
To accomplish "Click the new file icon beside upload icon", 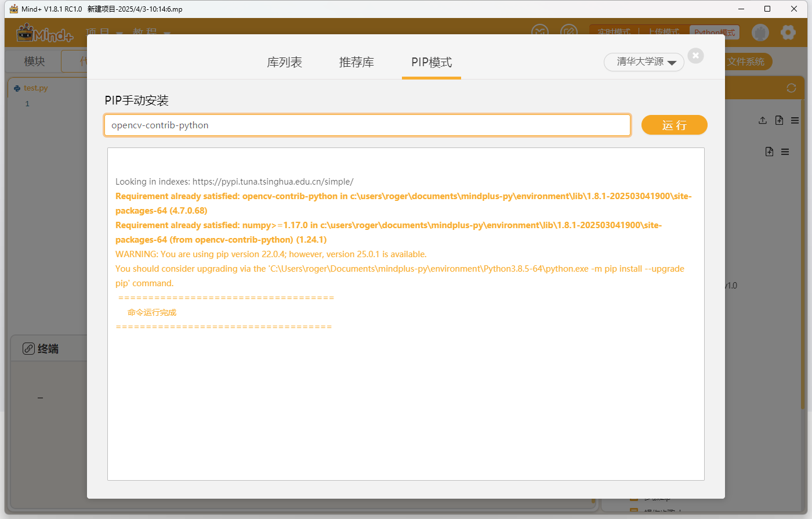I will [x=779, y=120].
